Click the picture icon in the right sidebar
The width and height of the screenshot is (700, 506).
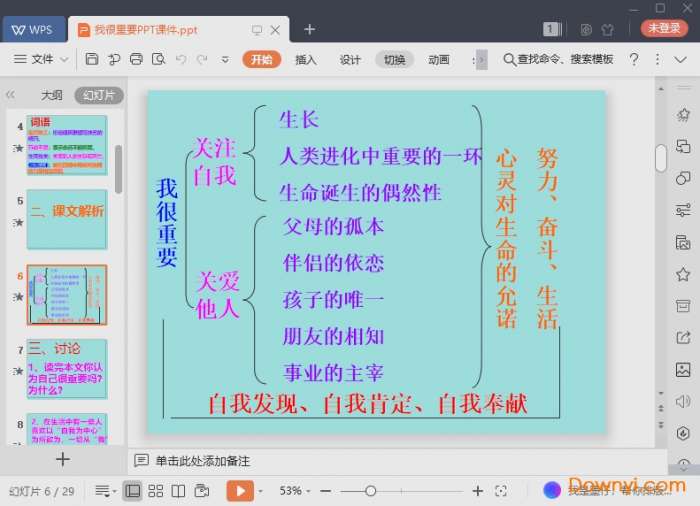(x=683, y=370)
